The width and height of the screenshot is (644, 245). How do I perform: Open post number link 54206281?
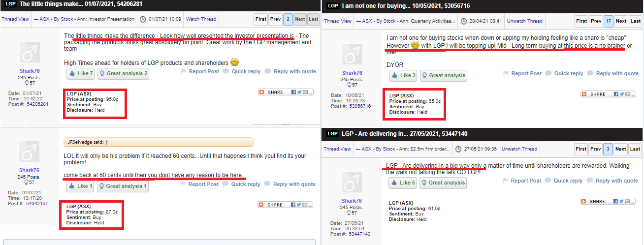click(x=37, y=104)
